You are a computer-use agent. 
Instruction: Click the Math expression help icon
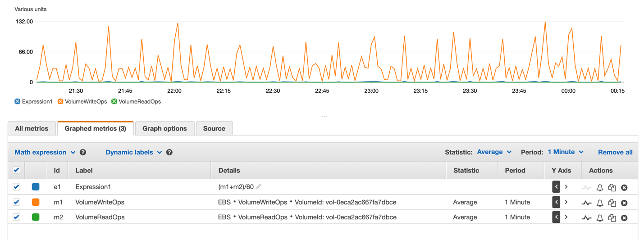(x=83, y=152)
